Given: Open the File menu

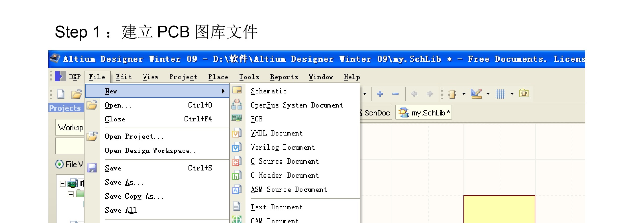Looking at the screenshot, I should (x=97, y=77).
